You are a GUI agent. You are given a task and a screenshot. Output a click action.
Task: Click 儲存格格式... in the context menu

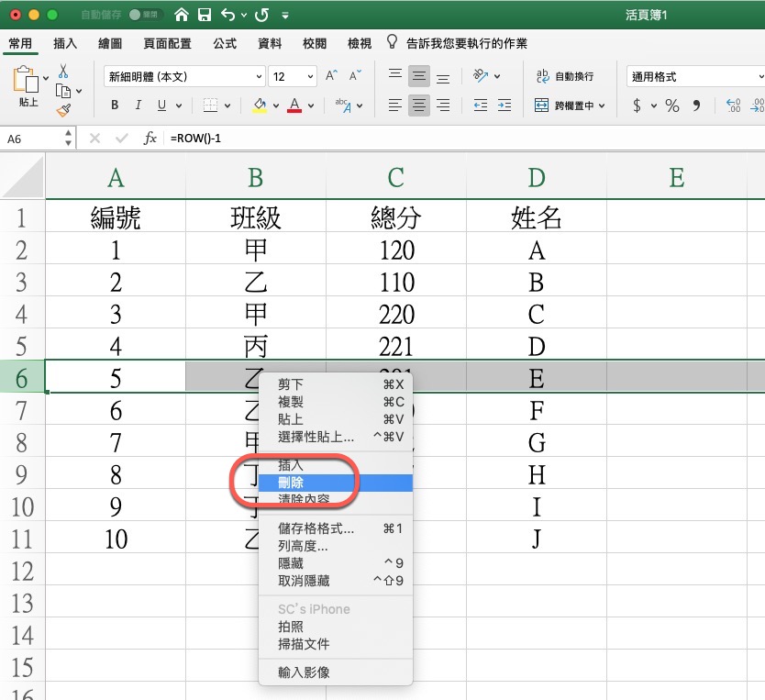316,528
